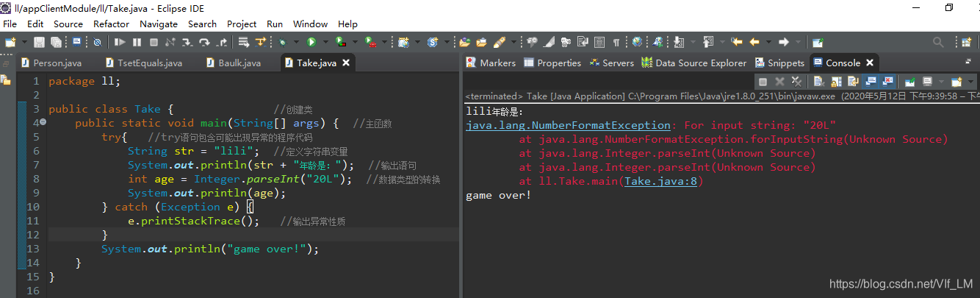Open the New file dropdown arrow
Image resolution: width=980 pixels, height=298 pixels.
point(24,42)
